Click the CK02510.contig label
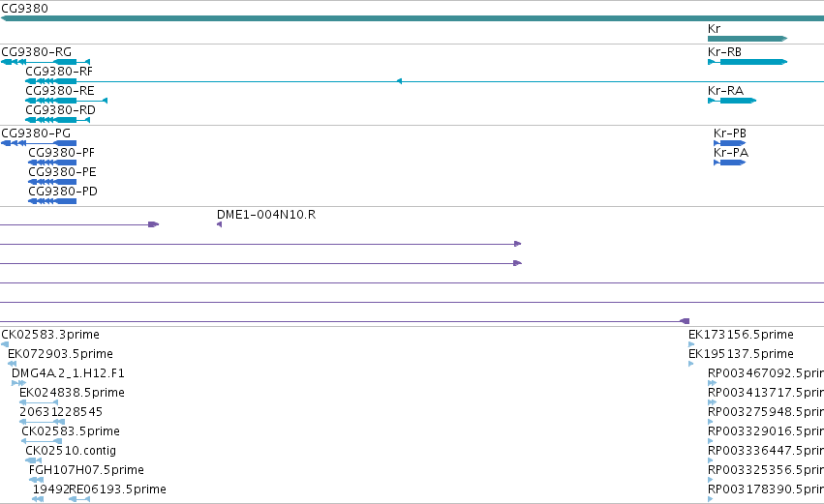 [x=71, y=451]
